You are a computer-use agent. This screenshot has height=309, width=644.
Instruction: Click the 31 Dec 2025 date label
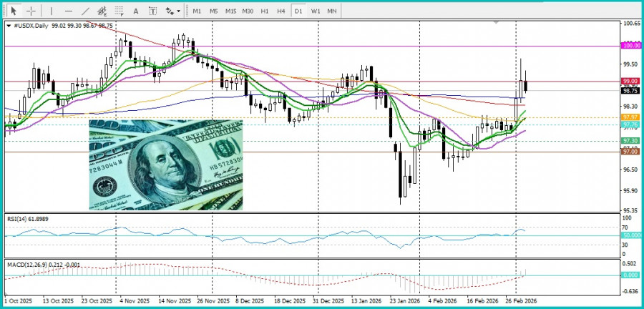(x=328, y=301)
